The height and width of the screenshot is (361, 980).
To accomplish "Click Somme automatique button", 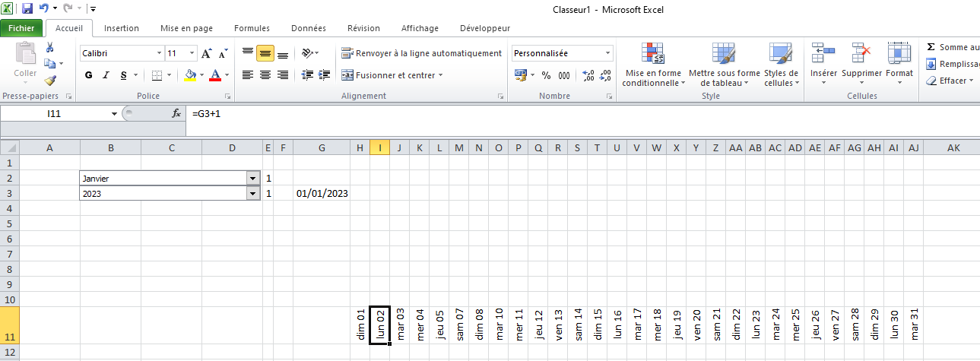I will pyautogui.click(x=952, y=47).
